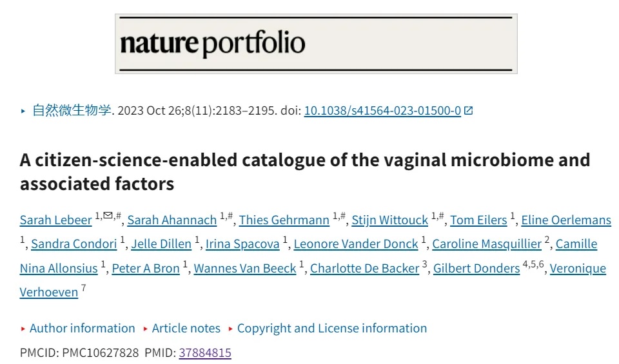Open author Tom Eilers' link
Viewport: 619px width, 364px height.
coord(478,220)
